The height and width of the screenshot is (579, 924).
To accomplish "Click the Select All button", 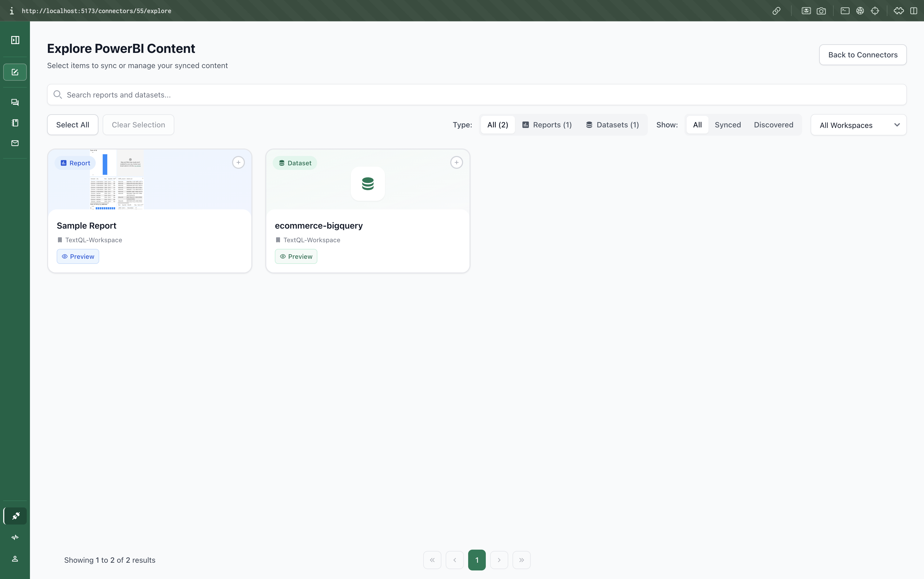I will coord(72,125).
